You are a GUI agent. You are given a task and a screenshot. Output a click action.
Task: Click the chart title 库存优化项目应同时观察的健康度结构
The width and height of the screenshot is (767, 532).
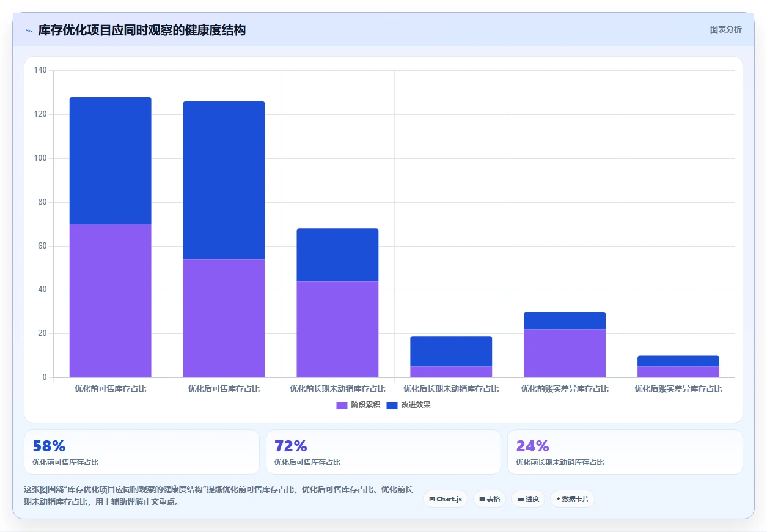point(142,31)
